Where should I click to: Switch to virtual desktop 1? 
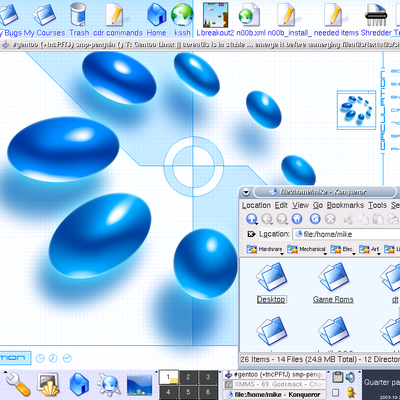(169, 377)
